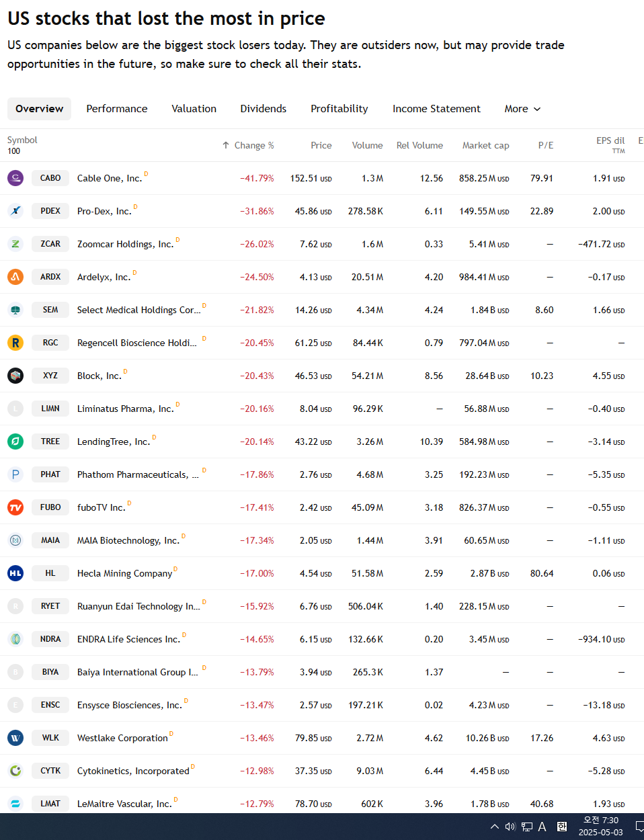Image resolution: width=644 pixels, height=840 pixels.
Task: Open the Ardelyx, Inc. company link
Action: [104, 277]
